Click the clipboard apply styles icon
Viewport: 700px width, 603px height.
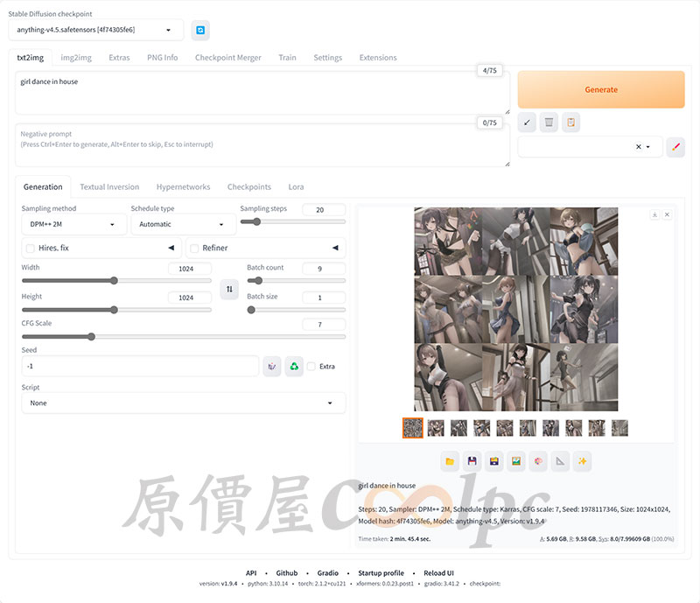pyautogui.click(x=570, y=123)
